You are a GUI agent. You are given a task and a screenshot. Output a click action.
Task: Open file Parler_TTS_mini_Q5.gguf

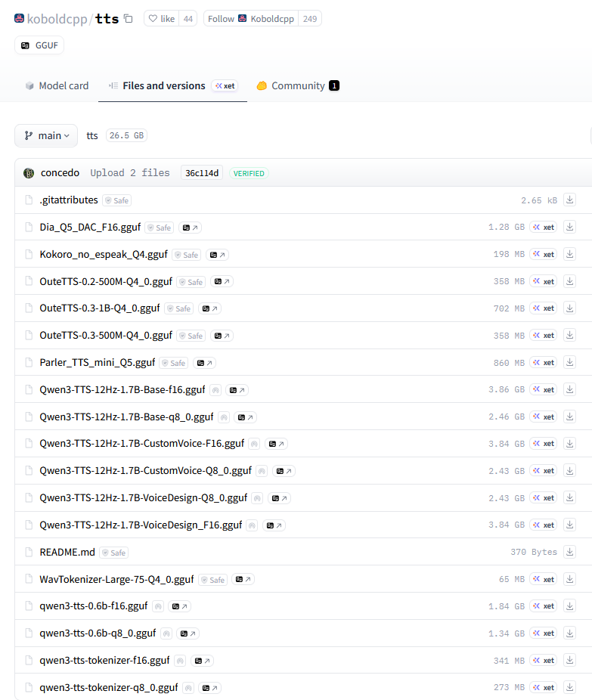coord(98,363)
